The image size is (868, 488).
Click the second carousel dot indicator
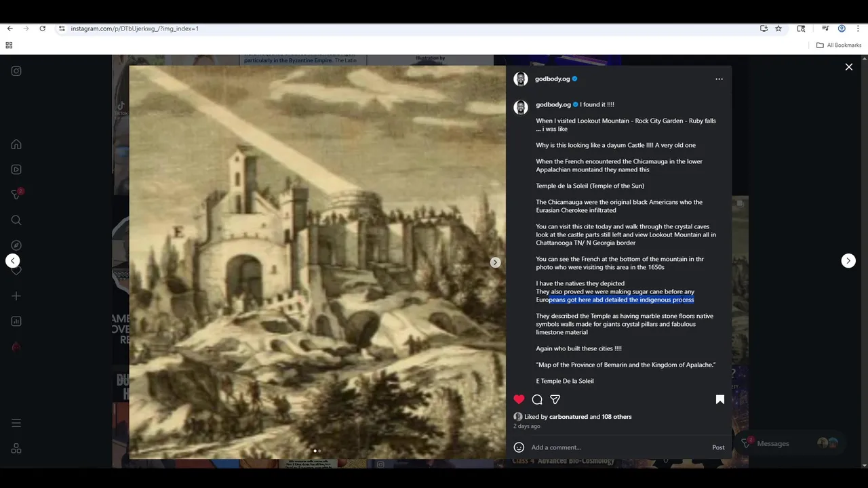point(319,451)
